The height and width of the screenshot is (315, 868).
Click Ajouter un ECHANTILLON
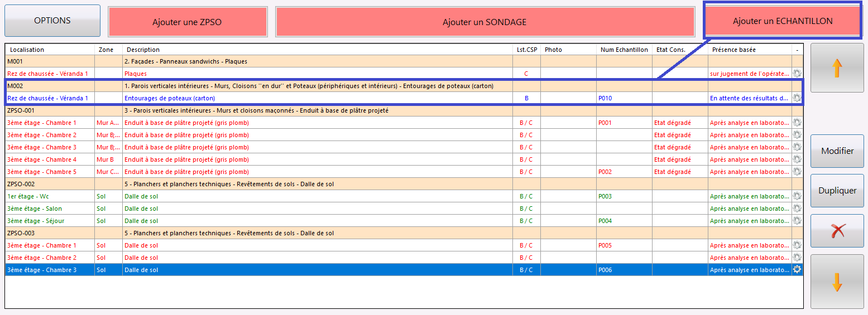(x=783, y=21)
